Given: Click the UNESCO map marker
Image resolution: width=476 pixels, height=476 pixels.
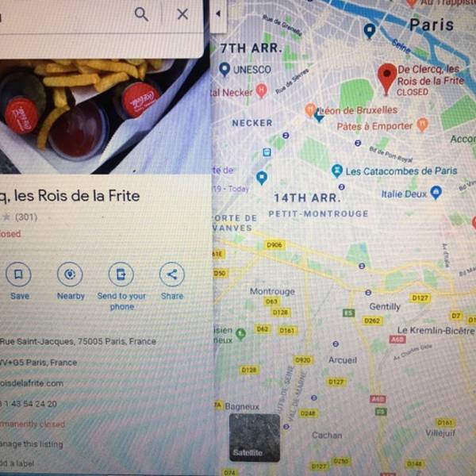Looking at the screenshot, I should pyautogui.click(x=225, y=69).
